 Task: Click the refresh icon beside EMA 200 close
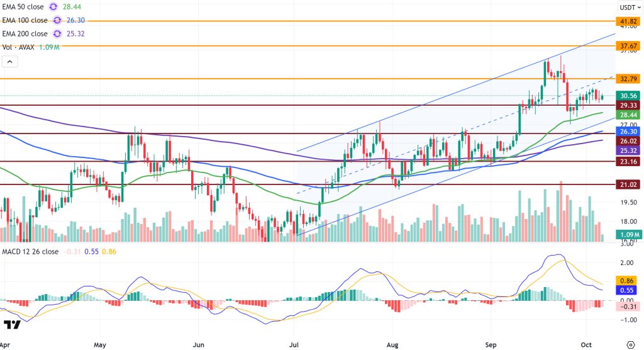coord(57,34)
